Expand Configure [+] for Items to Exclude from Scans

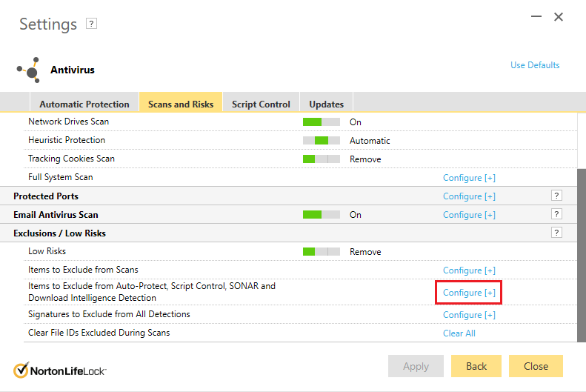pyautogui.click(x=469, y=270)
